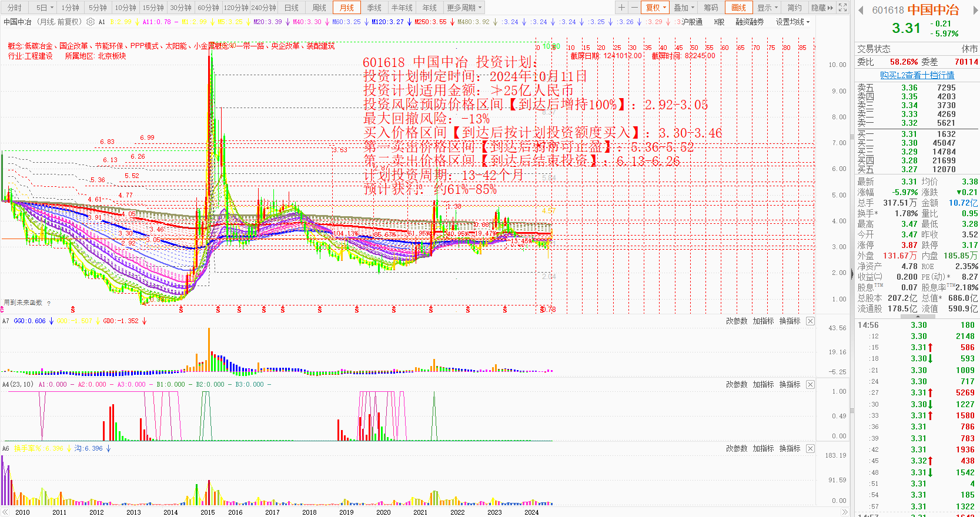Click 换指标 in A4 indicator panel
Screen dimensions: 980x517
pos(790,384)
